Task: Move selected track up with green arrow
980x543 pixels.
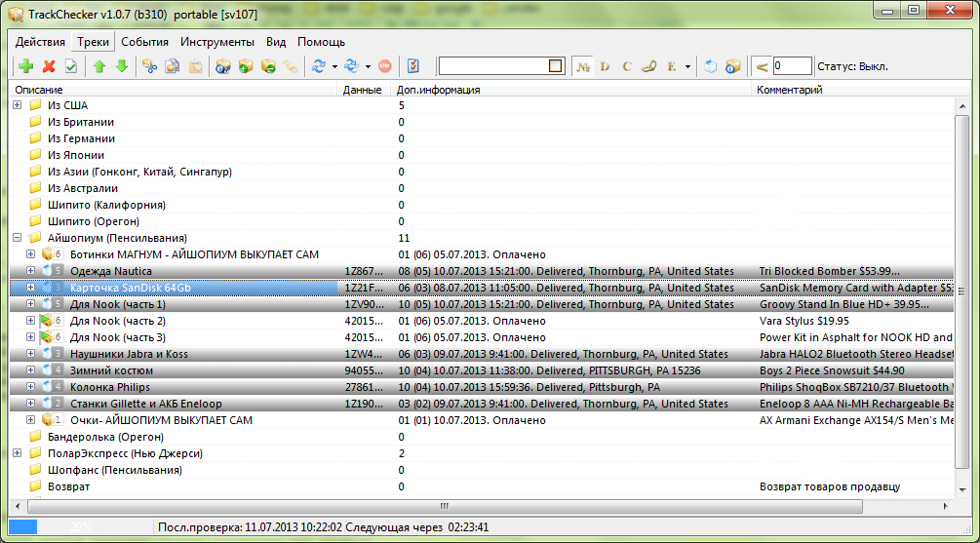Action: coord(99,66)
